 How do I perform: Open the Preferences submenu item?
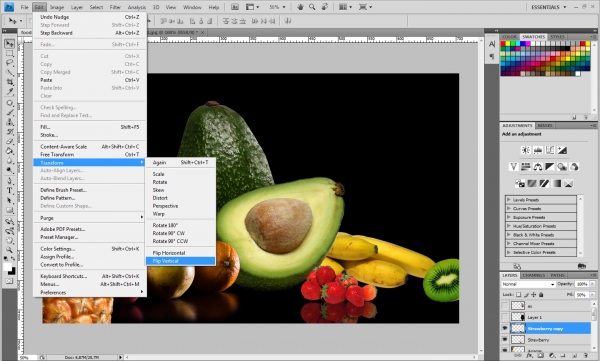(x=90, y=292)
